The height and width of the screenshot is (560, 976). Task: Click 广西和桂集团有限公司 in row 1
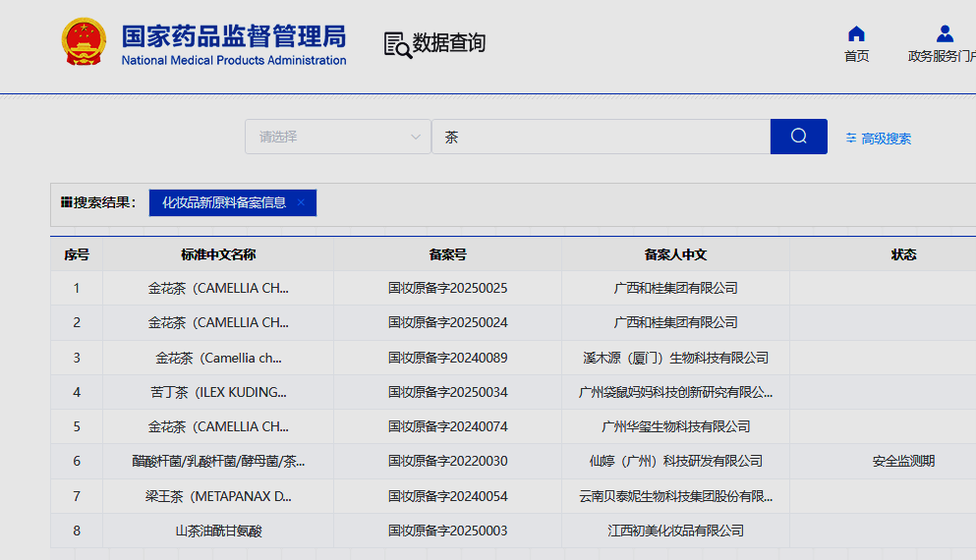click(x=675, y=288)
